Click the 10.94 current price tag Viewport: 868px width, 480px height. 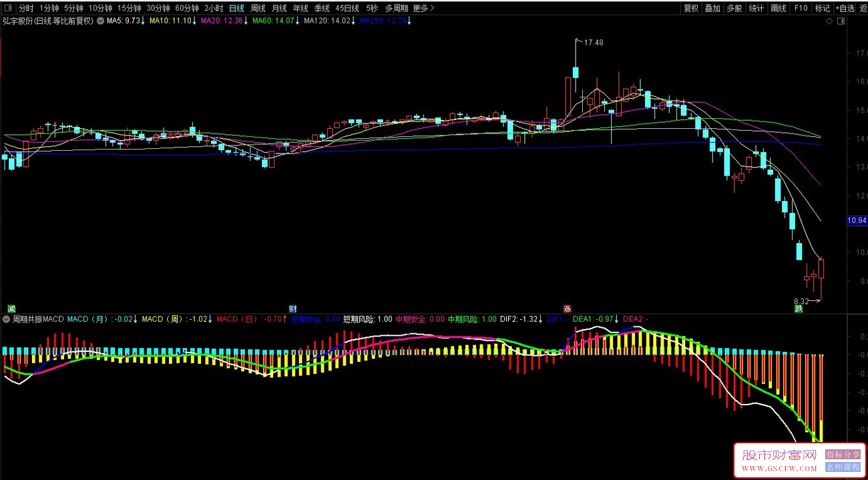click(x=856, y=220)
